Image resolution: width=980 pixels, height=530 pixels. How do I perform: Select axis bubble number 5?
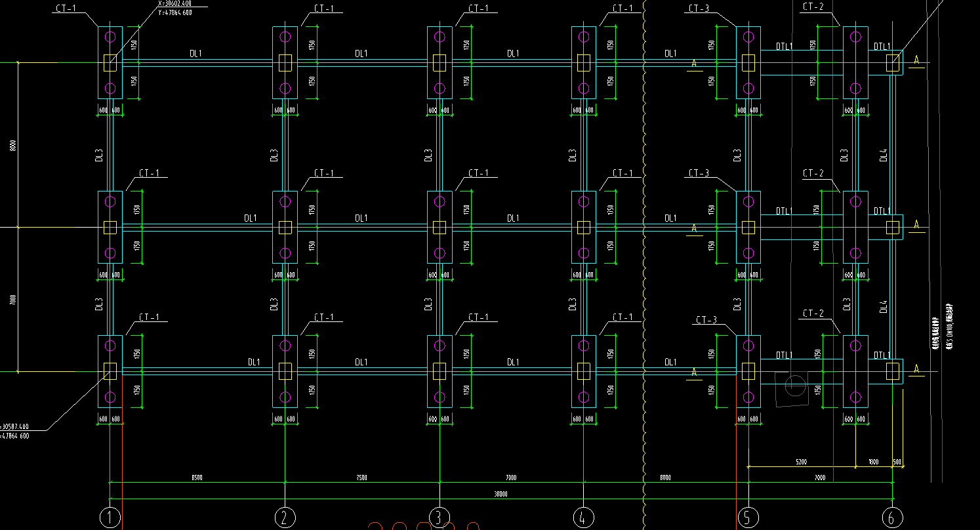[748, 518]
